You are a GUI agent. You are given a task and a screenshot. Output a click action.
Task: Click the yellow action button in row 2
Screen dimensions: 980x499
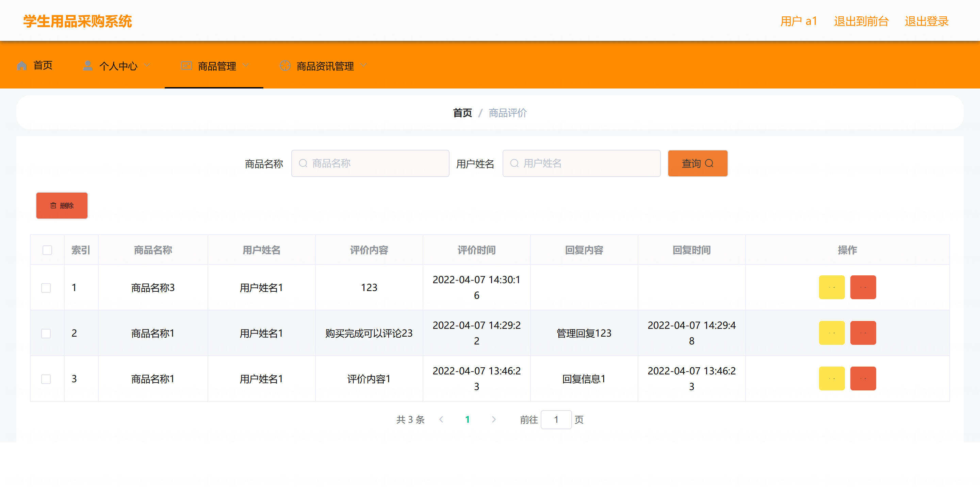[832, 333]
